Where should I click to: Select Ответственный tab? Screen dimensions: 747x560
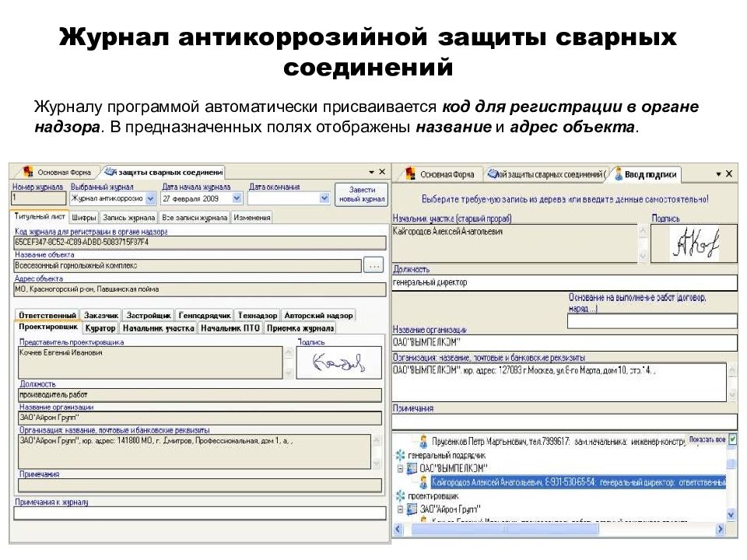coord(47,315)
